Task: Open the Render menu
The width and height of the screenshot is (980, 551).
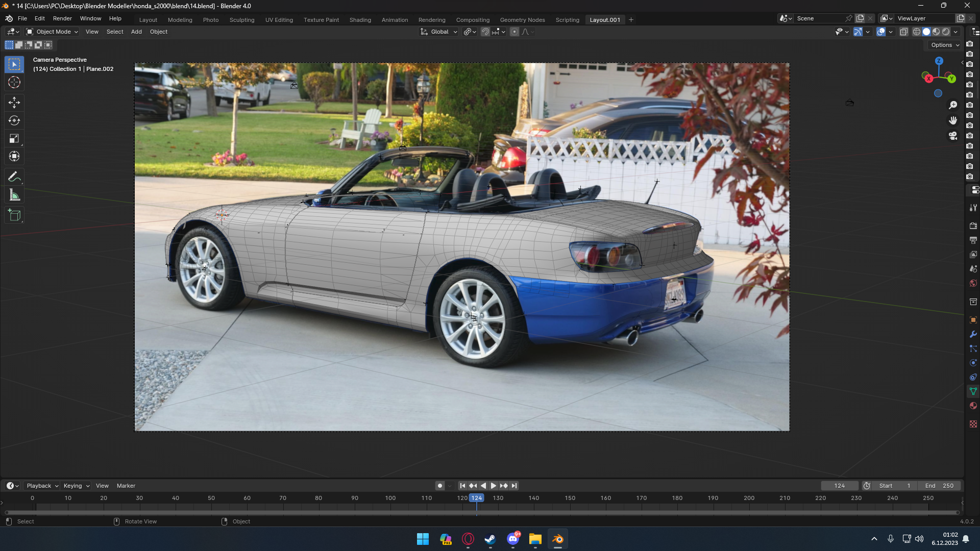Action: (62, 18)
